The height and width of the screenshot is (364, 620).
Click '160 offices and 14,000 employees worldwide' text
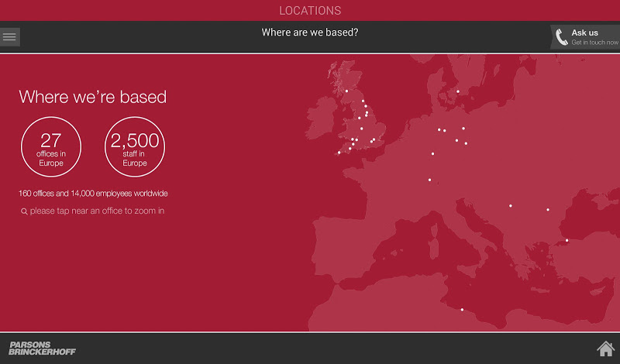(93, 194)
